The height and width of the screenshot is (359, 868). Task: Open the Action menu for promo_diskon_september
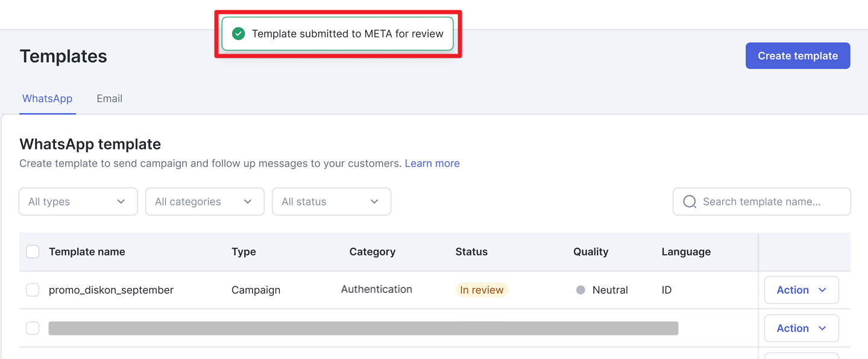(x=801, y=290)
